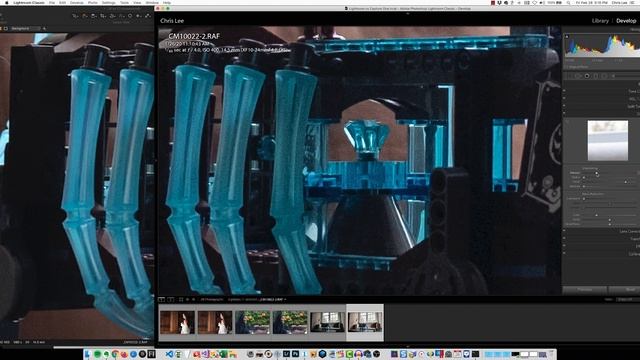Click the Previous button
The image size is (640, 360).
[584, 289]
